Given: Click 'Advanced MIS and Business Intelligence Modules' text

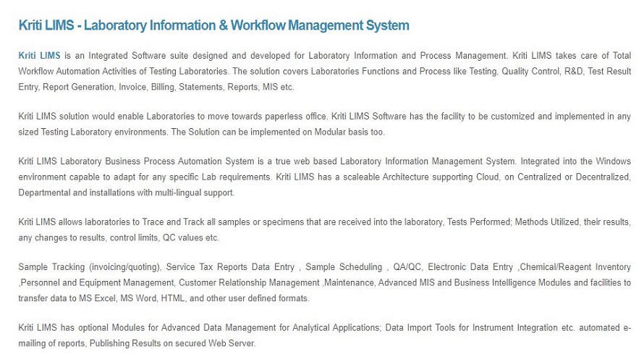Looking at the screenshot, I should click(x=475, y=282).
